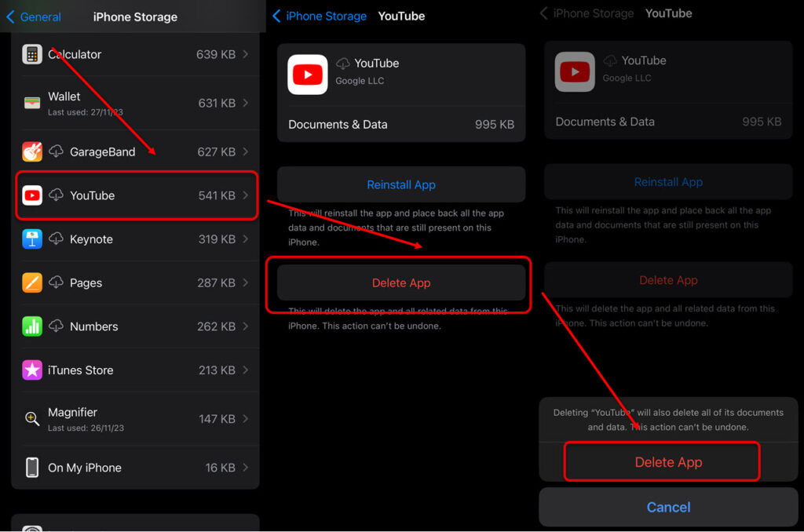
Task: Expand Keynote row via its chevron
Action: click(246, 239)
